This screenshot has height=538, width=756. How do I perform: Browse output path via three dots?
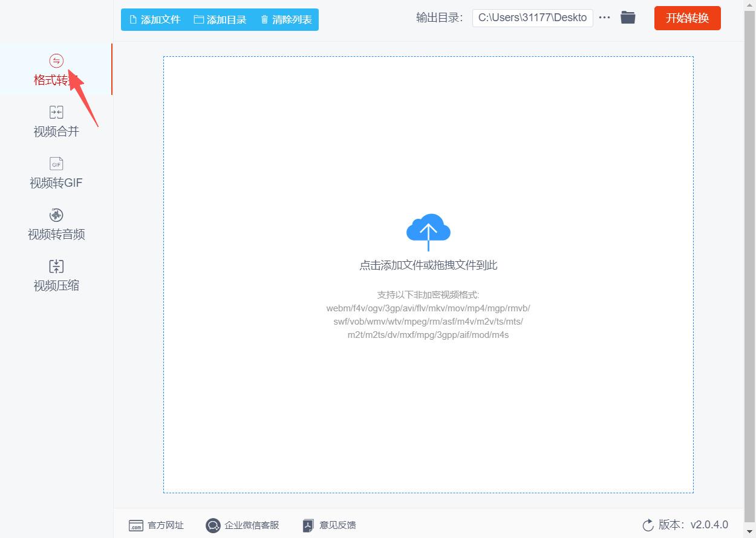coord(604,18)
